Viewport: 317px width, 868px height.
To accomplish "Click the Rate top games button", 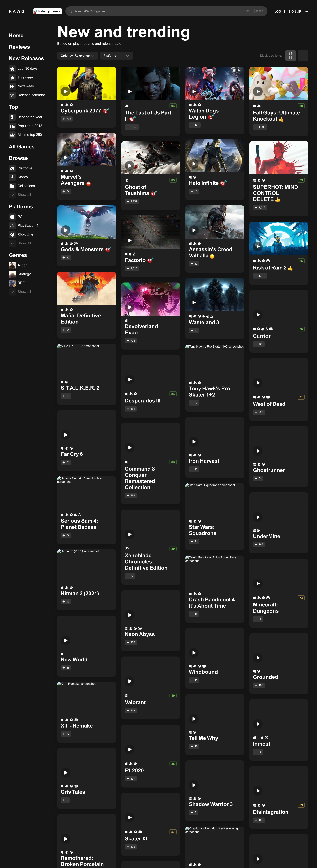I will pos(47,11).
